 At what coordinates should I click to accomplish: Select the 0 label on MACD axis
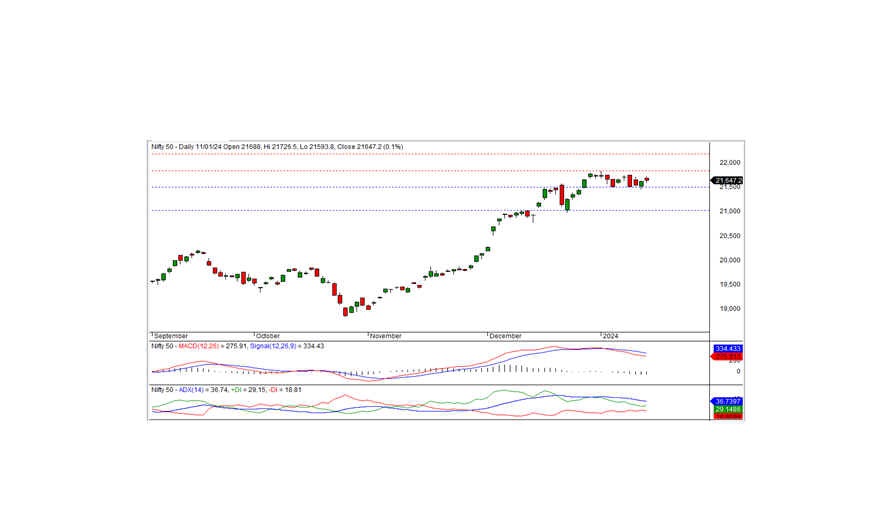click(738, 371)
